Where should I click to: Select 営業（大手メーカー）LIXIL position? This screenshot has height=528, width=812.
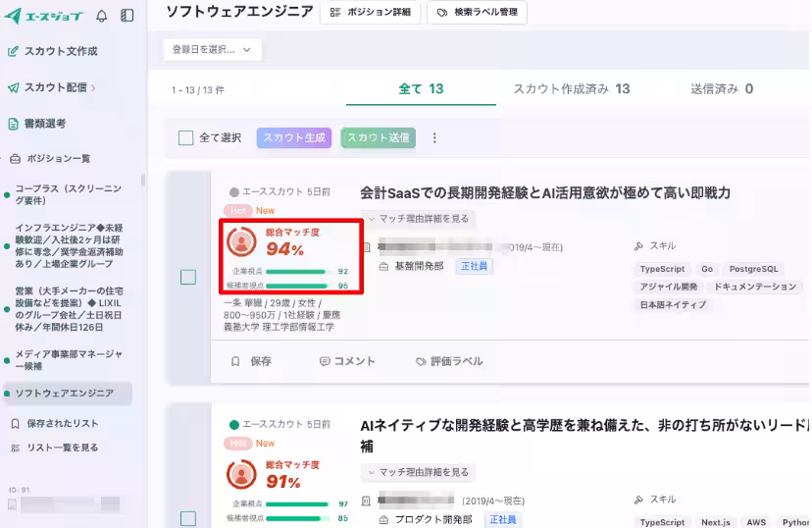coord(68,309)
